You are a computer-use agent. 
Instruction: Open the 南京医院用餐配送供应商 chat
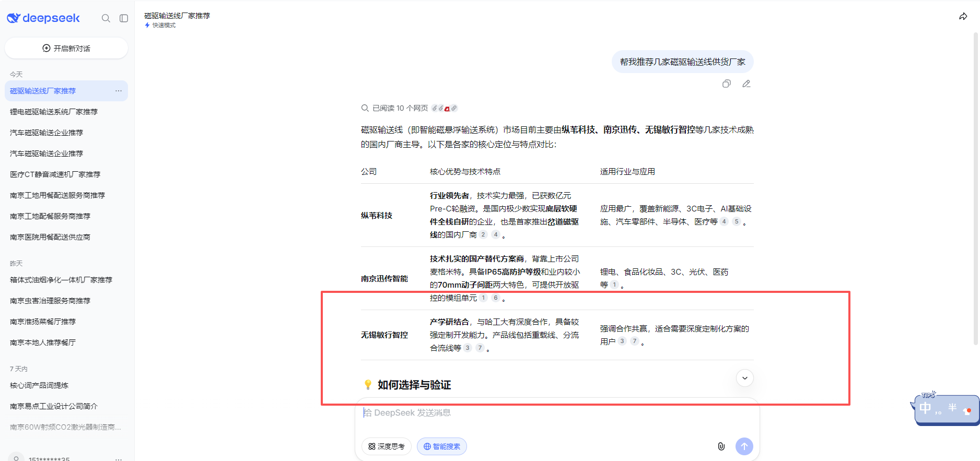[66, 237]
